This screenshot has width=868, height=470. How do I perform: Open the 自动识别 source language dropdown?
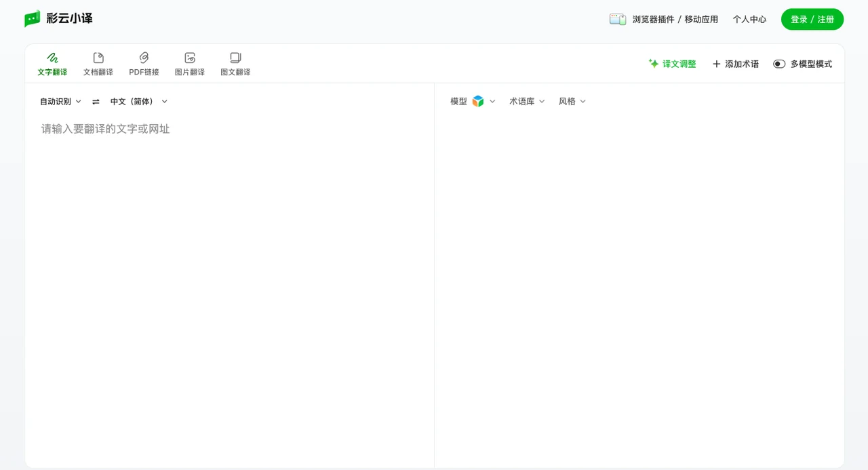tap(60, 102)
